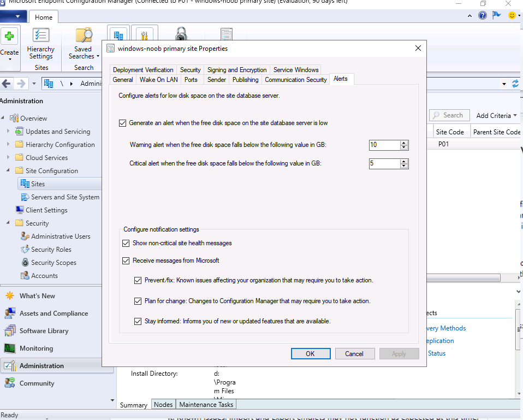This screenshot has height=420, width=523.
Task: Click the horizontal scrollbar in sites list
Action: [463, 277]
